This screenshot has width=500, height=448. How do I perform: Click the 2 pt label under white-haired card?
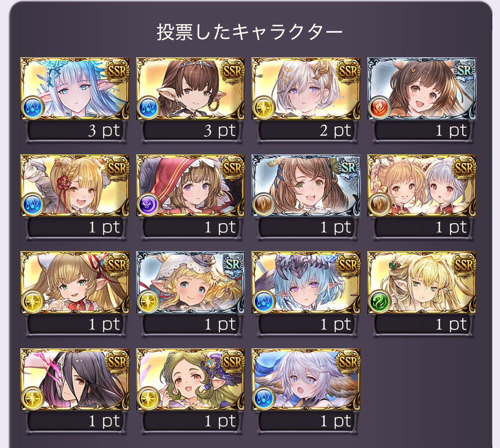(x=335, y=131)
